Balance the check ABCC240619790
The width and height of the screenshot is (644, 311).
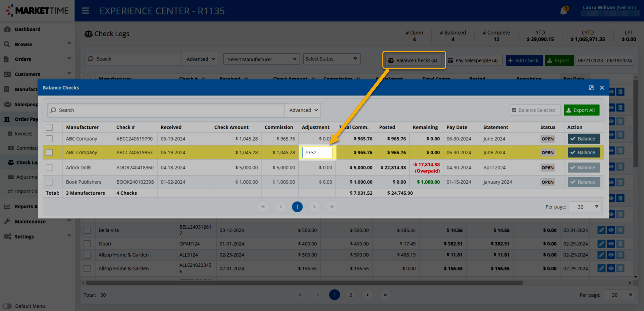pyautogui.click(x=584, y=139)
